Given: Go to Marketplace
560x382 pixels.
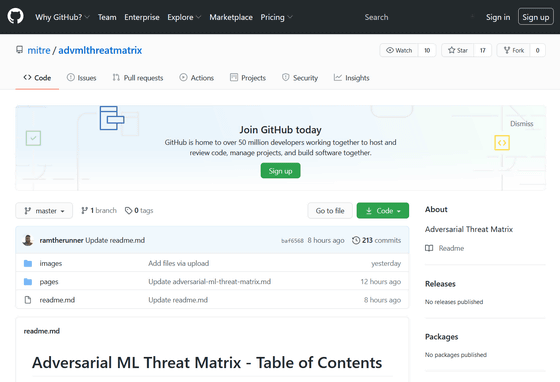Looking at the screenshot, I should 231,17.
